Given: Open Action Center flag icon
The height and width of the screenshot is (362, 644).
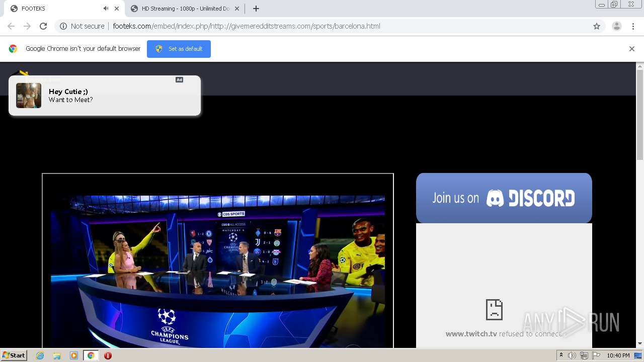Looking at the screenshot, I should [596, 355].
